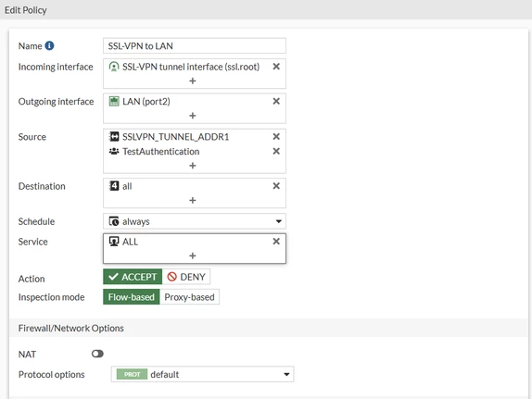The width and height of the screenshot is (532, 399).
Task: Add another incoming interface with plus
Action: click(193, 81)
